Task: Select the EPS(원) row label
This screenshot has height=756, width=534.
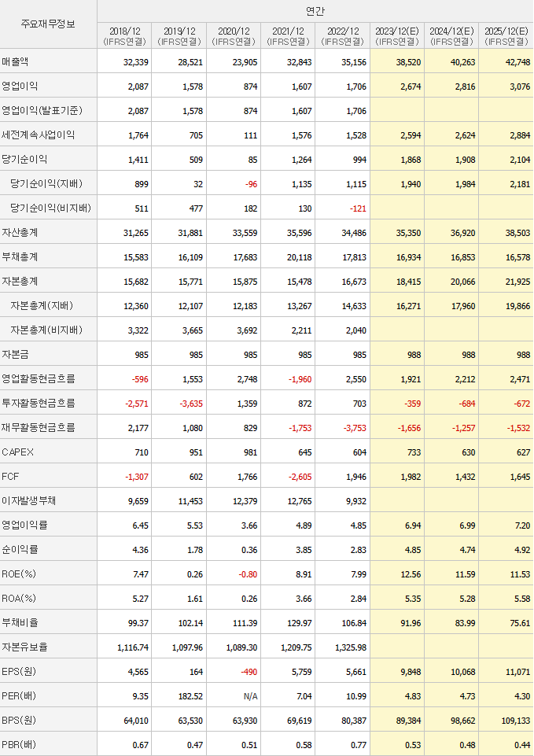Action: point(19,671)
